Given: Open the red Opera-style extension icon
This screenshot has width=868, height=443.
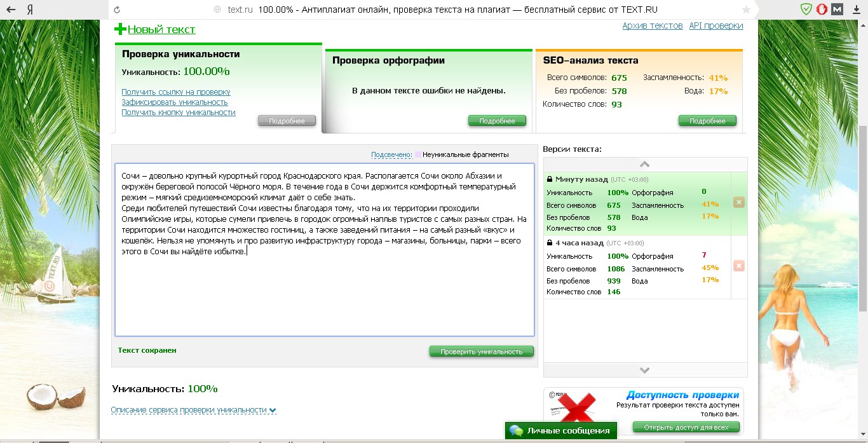Looking at the screenshot, I should click(x=822, y=10).
